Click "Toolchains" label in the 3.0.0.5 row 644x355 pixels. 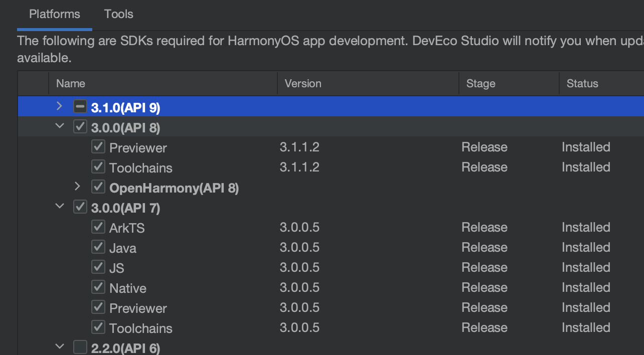point(141,328)
